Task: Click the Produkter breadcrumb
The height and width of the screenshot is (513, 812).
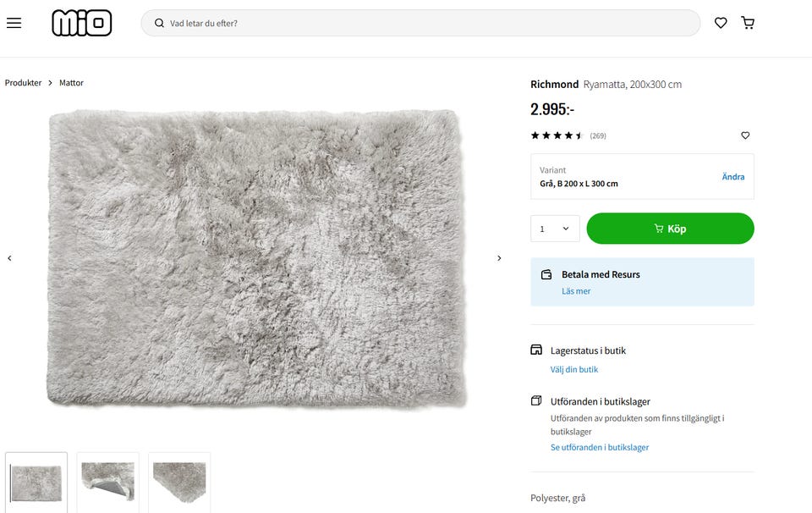Action: [x=22, y=82]
